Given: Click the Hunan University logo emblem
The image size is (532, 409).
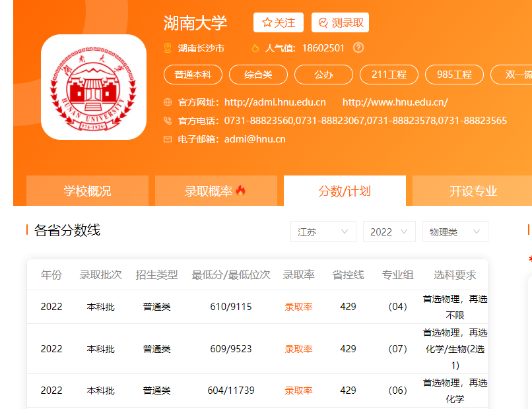Looking at the screenshot, I should pos(93,87).
